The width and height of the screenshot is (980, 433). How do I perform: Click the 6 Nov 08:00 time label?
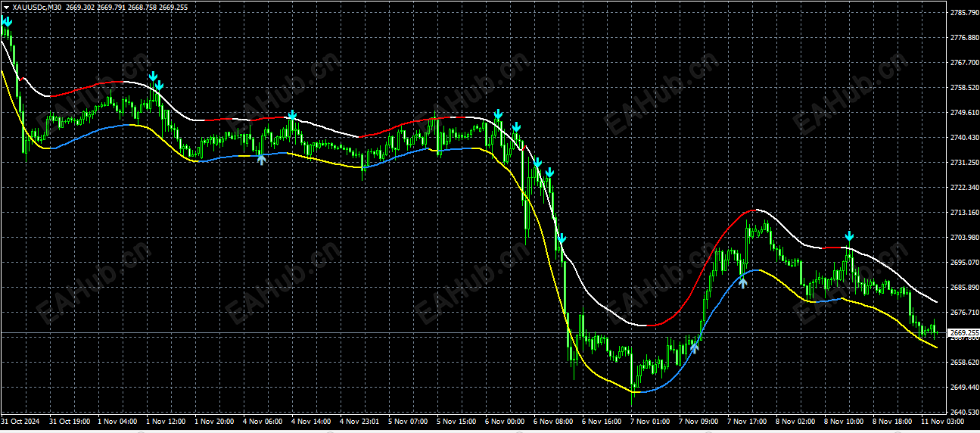click(x=555, y=422)
